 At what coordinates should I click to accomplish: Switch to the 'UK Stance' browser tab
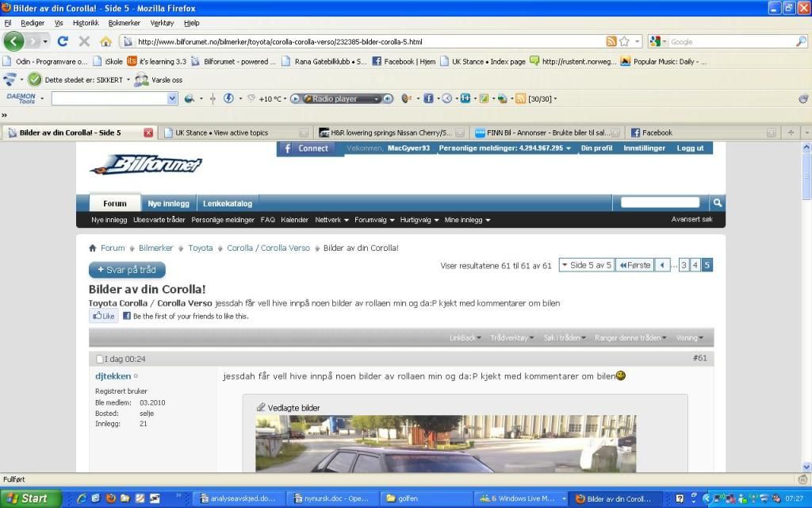click(222, 133)
